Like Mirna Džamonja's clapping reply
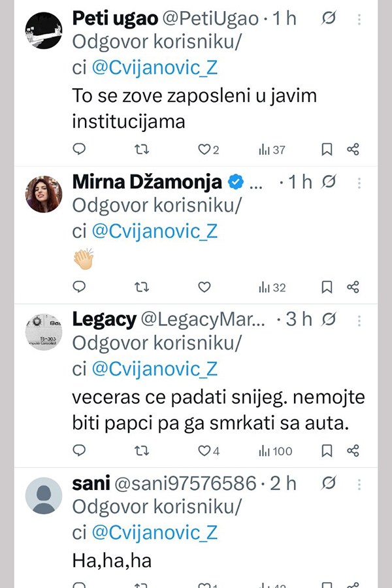This screenshot has width=392, height=588. coord(204,287)
